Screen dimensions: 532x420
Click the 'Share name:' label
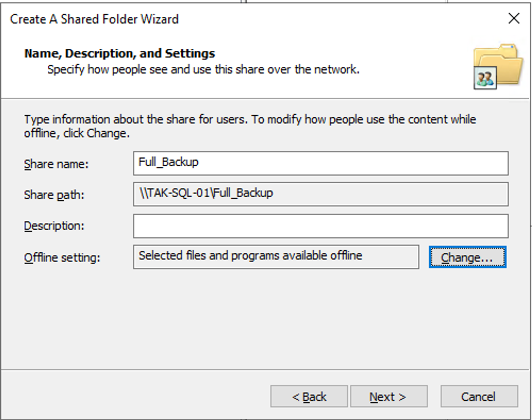pos(56,164)
